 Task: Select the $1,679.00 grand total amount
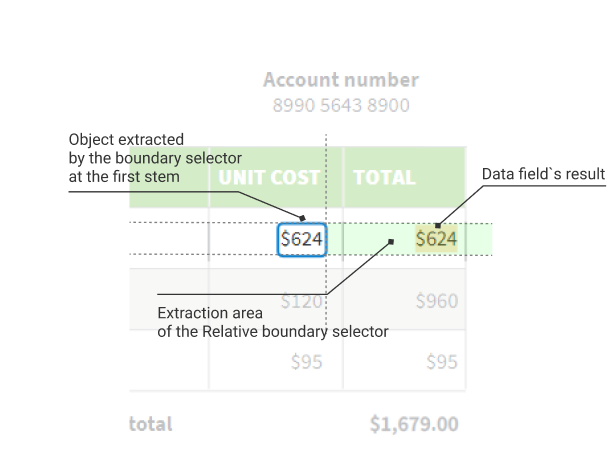coord(414,424)
